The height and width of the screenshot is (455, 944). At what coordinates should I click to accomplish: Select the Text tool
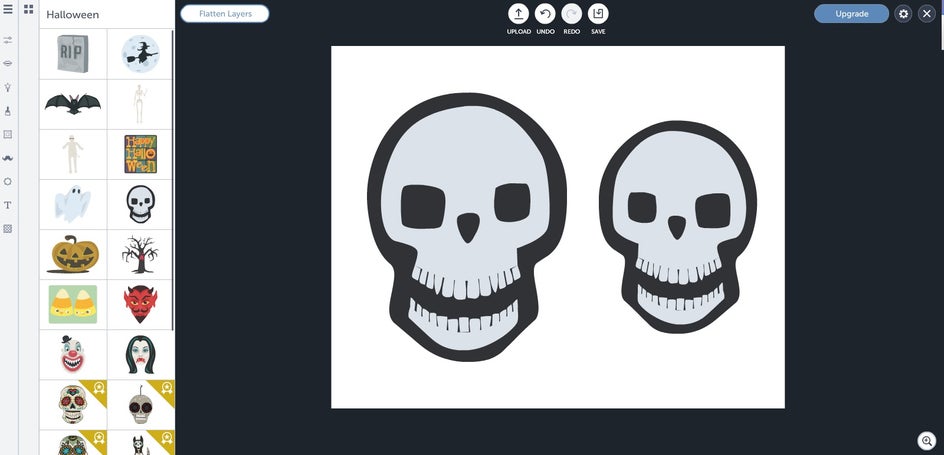point(8,205)
